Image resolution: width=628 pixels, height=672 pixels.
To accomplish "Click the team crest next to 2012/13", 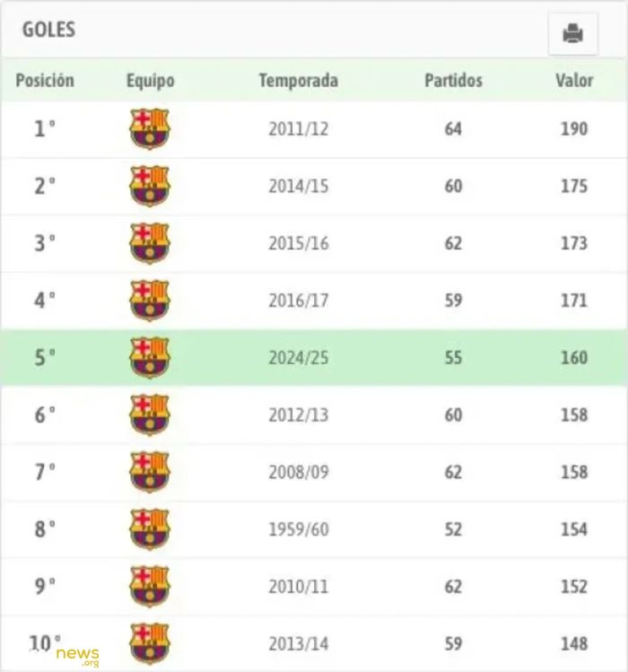I will pos(150,415).
